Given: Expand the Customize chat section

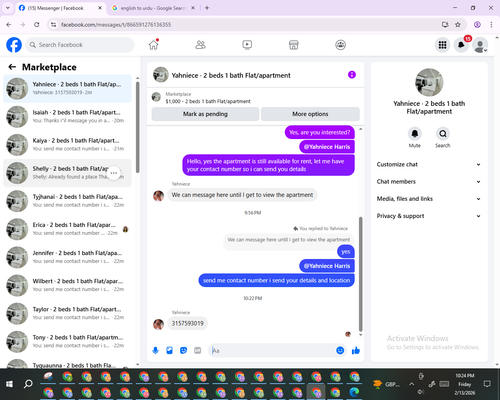Looking at the screenshot, I should [x=429, y=164].
